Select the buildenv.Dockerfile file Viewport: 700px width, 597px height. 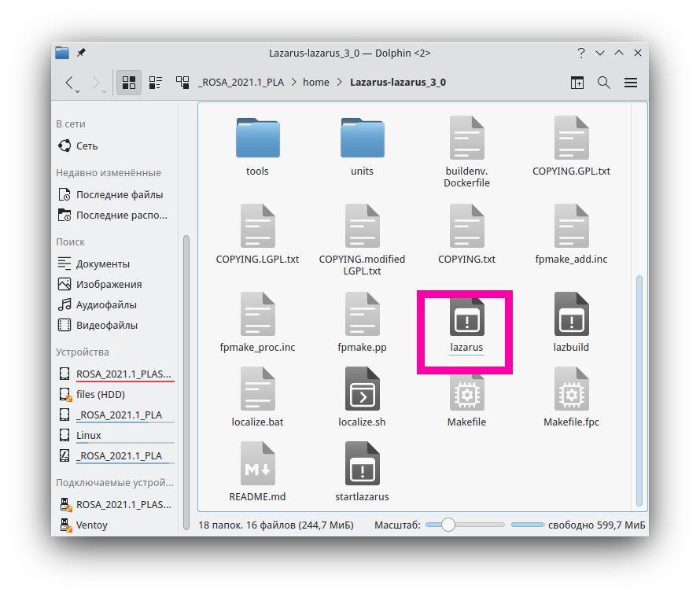pyautogui.click(x=466, y=152)
